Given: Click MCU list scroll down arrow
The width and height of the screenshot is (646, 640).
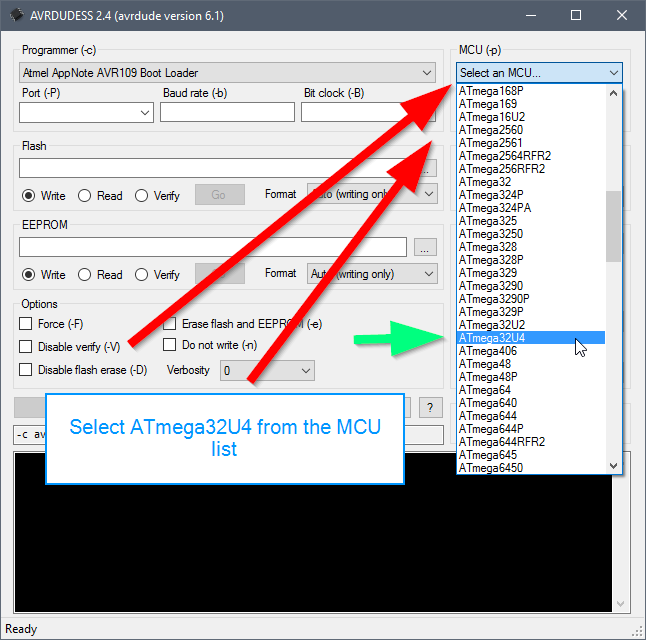Looking at the screenshot, I should click(613, 466).
